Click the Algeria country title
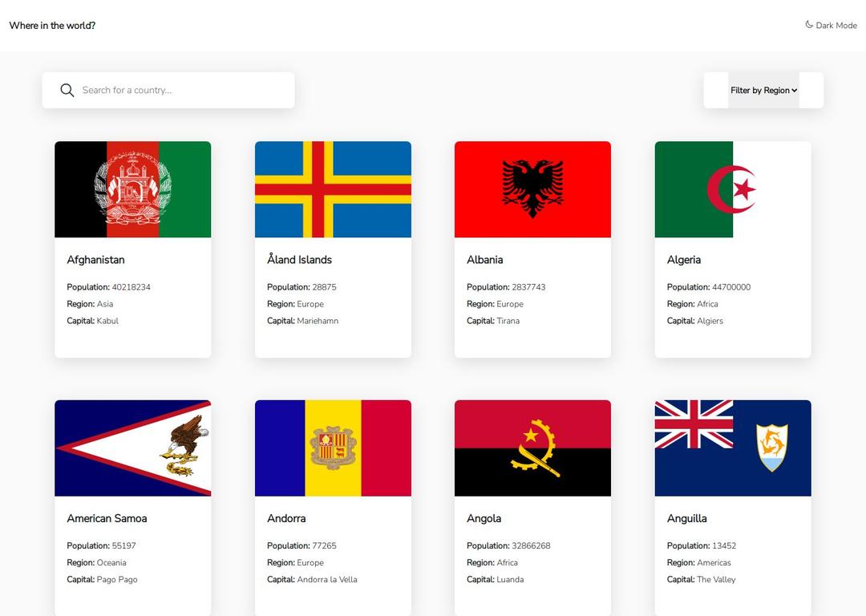The image size is (866, 616). (x=684, y=260)
